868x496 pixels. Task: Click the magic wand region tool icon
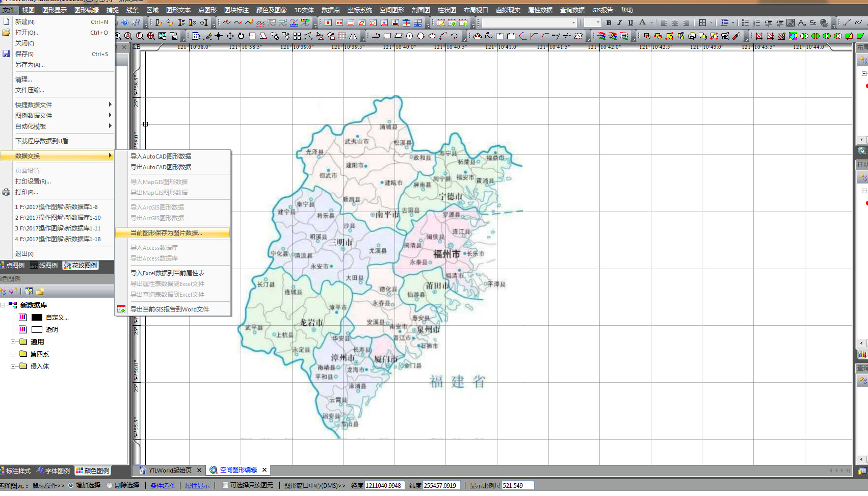click(x=737, y=36)
